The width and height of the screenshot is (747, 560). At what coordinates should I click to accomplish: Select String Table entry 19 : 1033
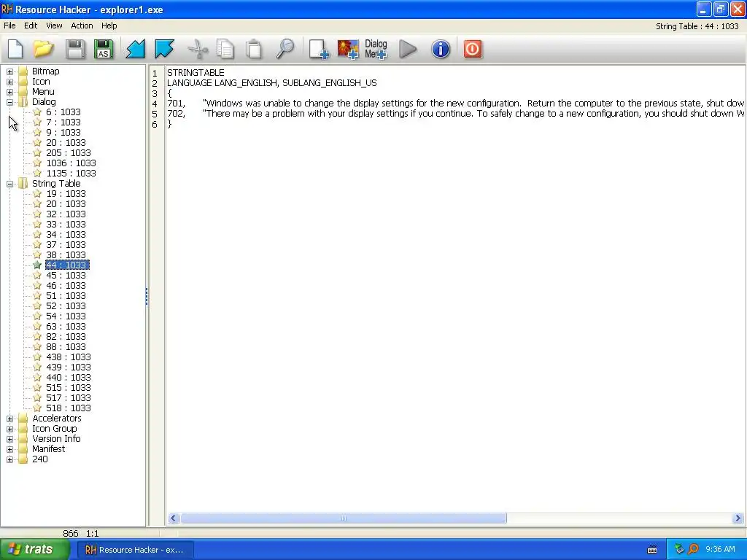click(x=66, y=194)
